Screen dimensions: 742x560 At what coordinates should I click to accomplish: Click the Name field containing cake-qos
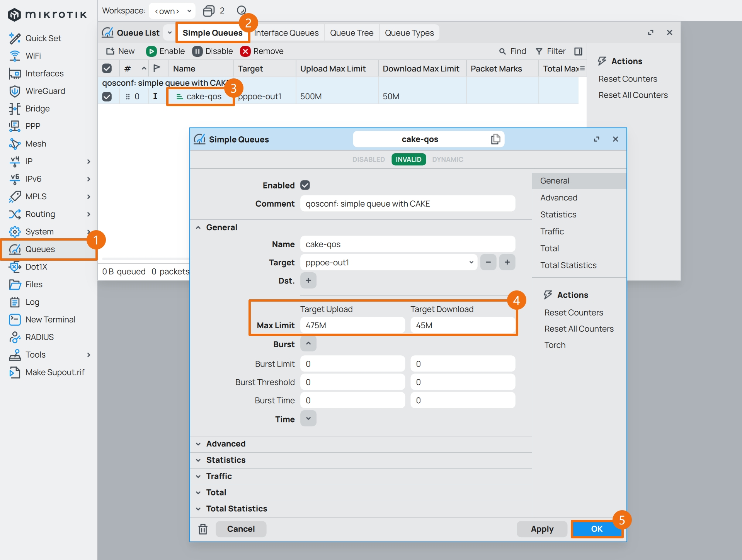tap(408, 244)
